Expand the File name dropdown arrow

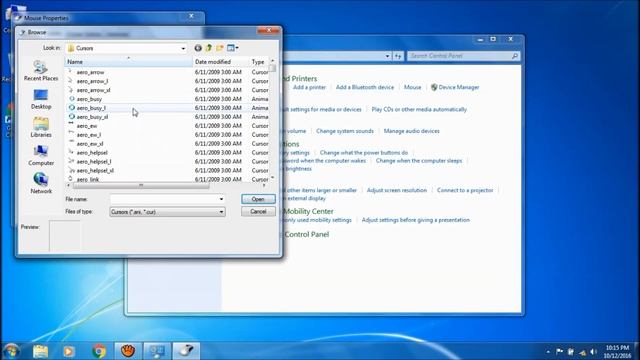tap(221, 199)
